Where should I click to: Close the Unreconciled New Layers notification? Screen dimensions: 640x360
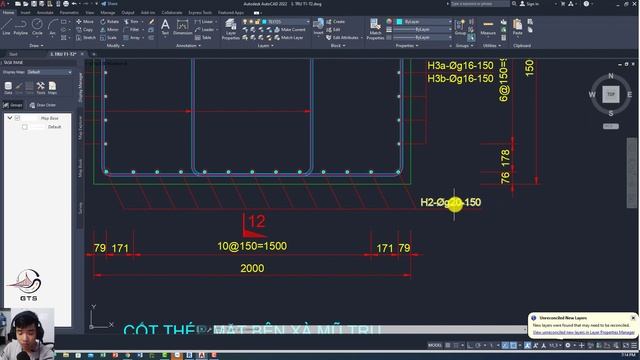click(x=633, y=318)
